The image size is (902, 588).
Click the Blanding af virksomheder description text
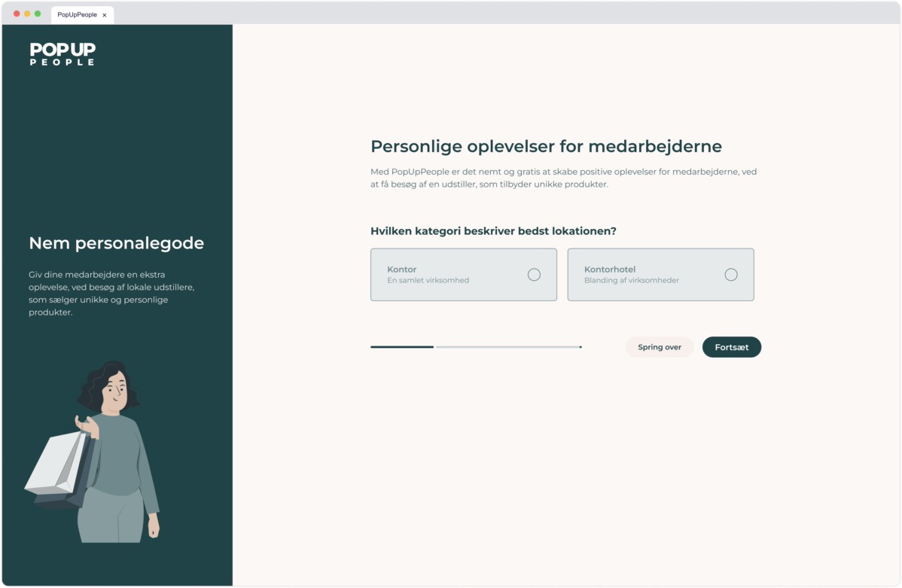click(632, 281)
